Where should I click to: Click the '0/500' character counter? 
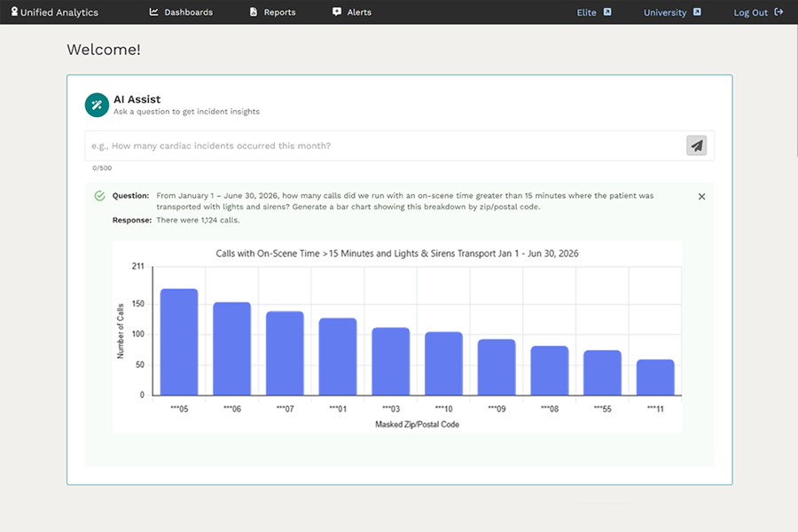pos(102,168)
